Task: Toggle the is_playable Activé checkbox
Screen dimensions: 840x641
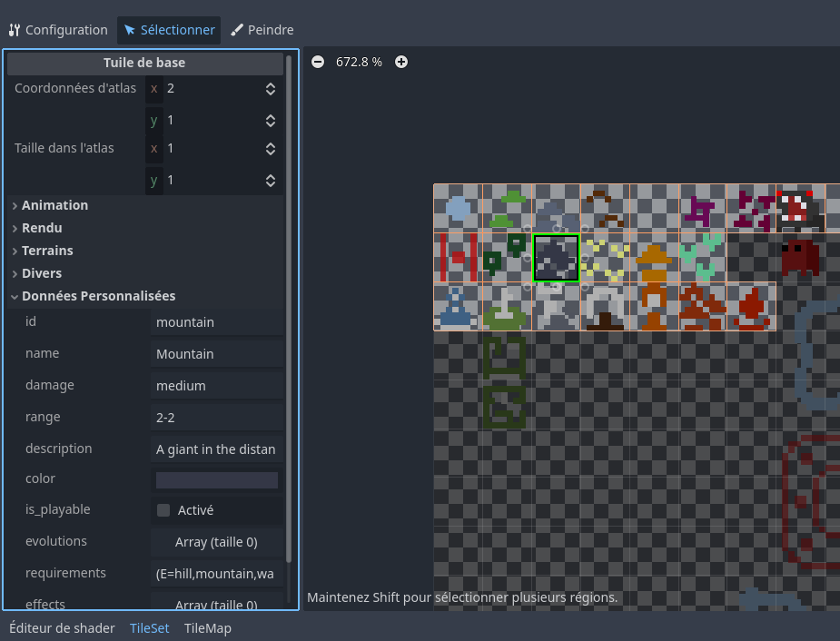Action: [163, 510]
